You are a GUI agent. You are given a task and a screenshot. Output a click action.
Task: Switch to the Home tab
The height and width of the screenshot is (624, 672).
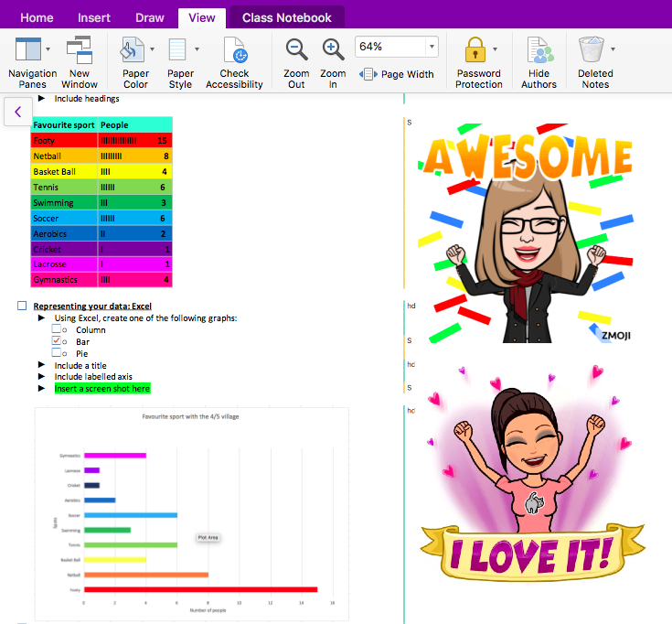[37, 17]
